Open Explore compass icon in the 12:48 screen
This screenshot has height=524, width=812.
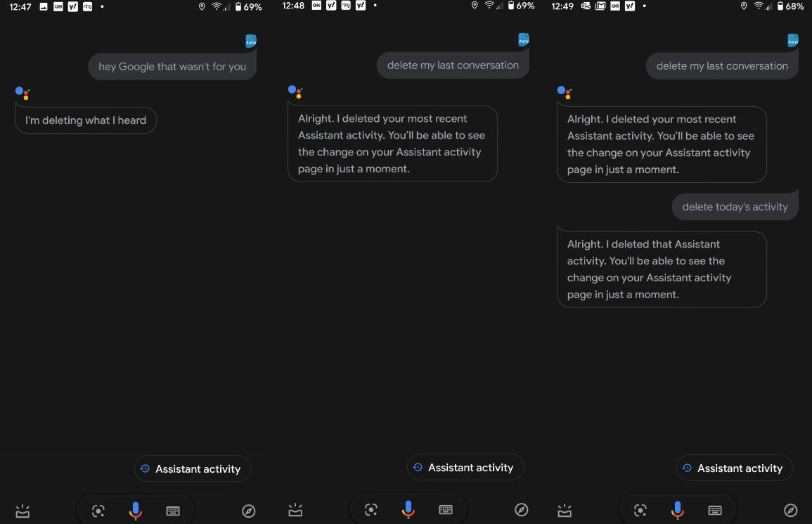click(522, 510)
